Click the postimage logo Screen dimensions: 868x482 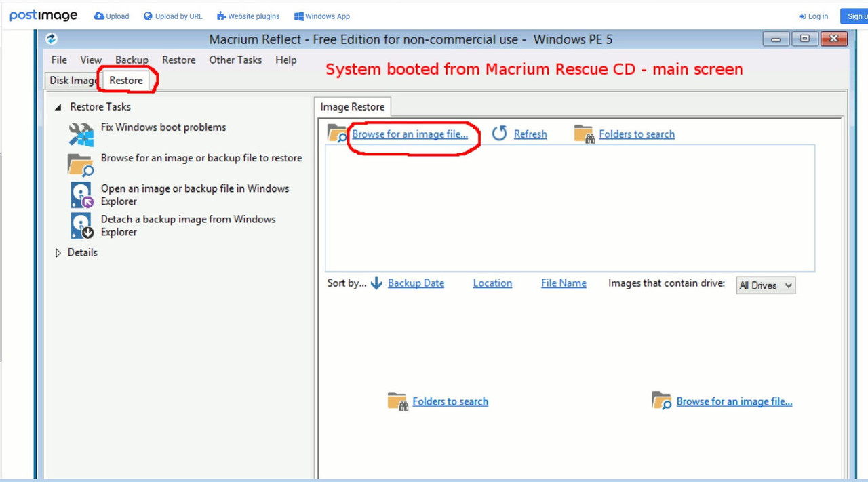(43, 15)
